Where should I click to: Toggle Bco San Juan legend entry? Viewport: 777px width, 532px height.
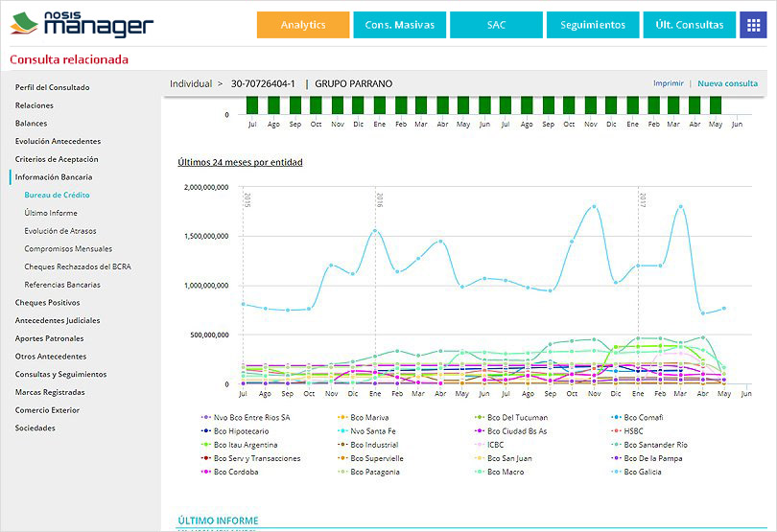point(503,458)
